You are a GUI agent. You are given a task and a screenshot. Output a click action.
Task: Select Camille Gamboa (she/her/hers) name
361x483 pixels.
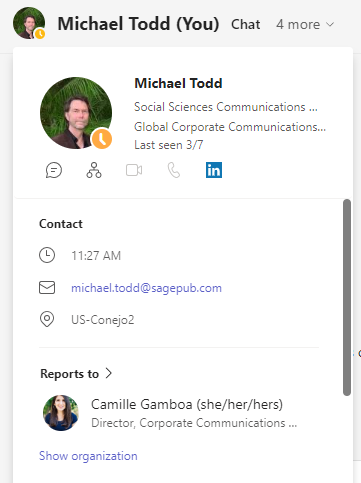click(x=187, y=404)
